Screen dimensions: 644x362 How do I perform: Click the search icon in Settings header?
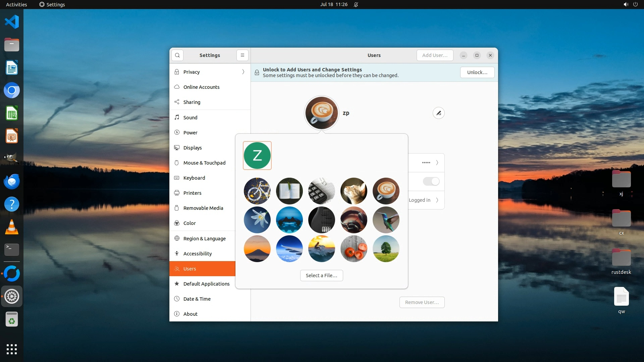click(177, 55)
